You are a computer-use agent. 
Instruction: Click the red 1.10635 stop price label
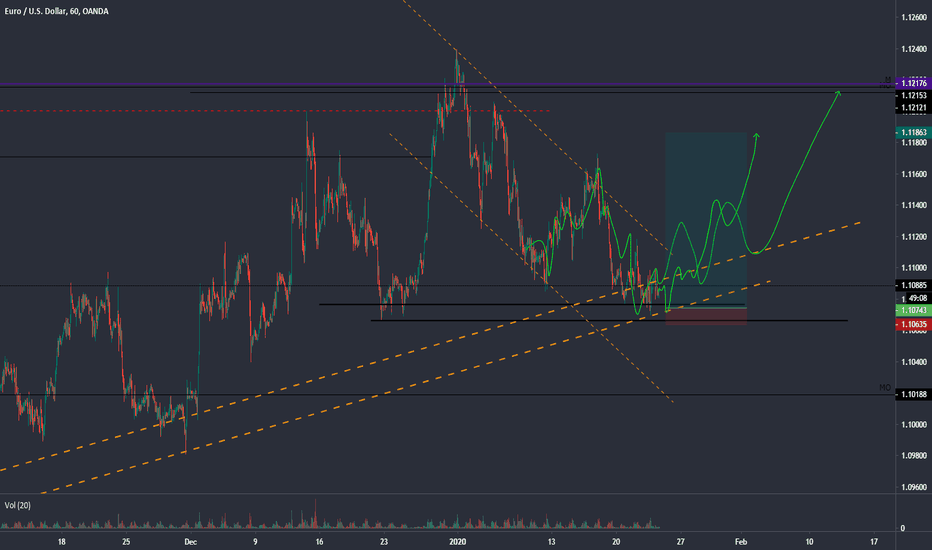pyautogui.click(x=911, y=324)
